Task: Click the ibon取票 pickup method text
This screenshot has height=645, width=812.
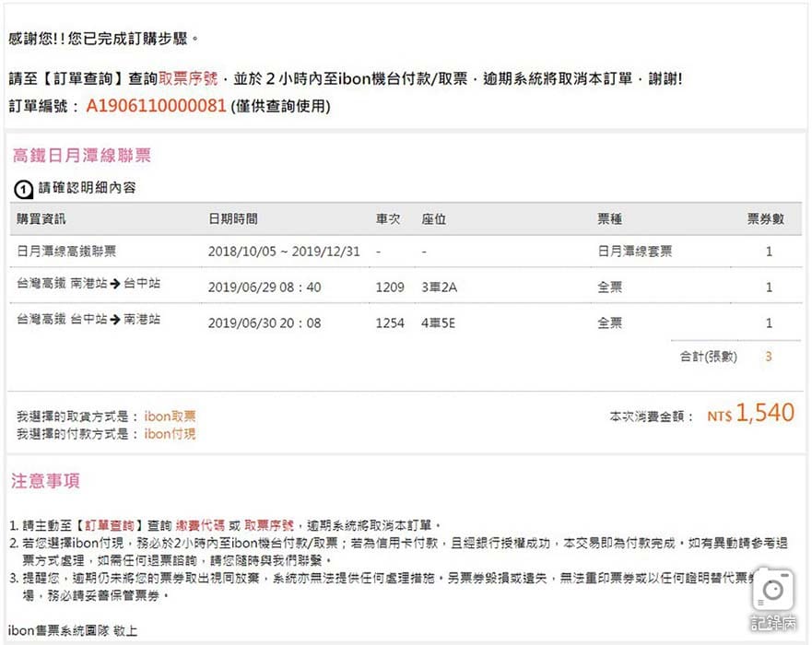Action: 171,416
